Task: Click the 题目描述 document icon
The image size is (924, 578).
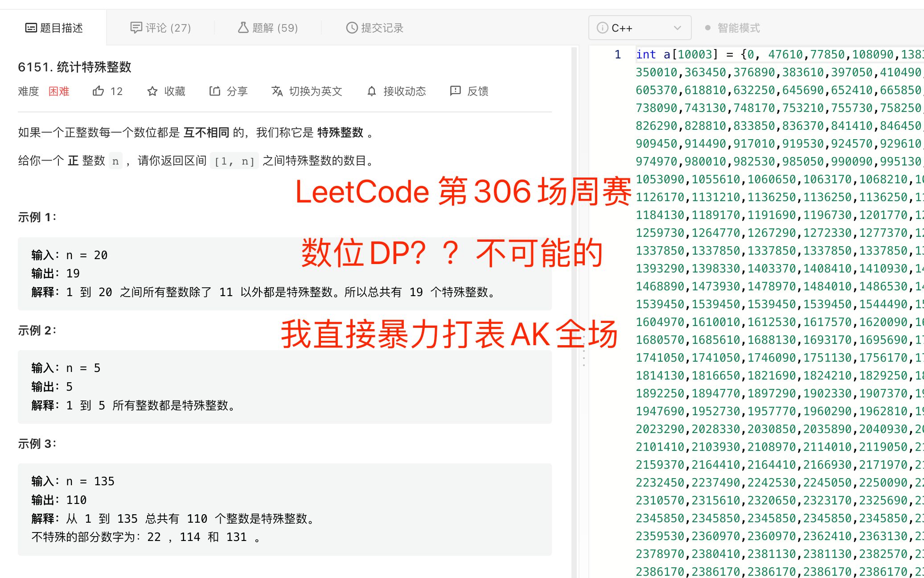Action: [x=31, y=28]
